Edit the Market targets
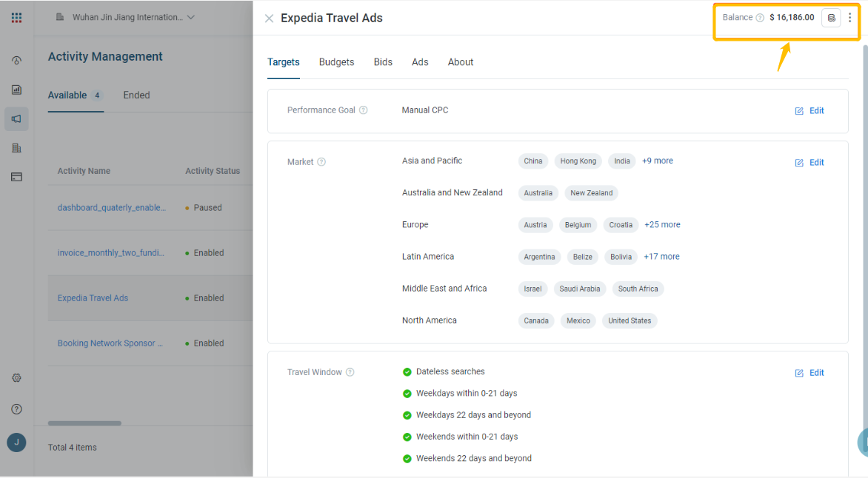The width and height of the screenshot is (868, 478). coord(810,163)
